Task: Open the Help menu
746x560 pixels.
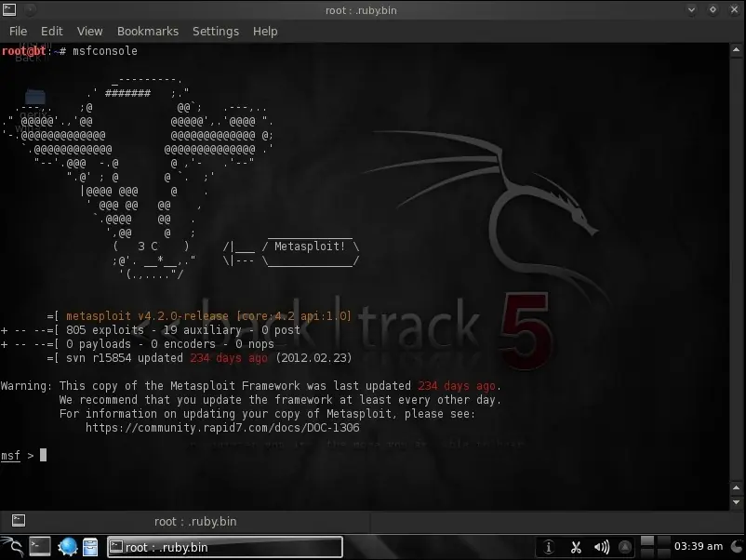Action: pos(265,32)
